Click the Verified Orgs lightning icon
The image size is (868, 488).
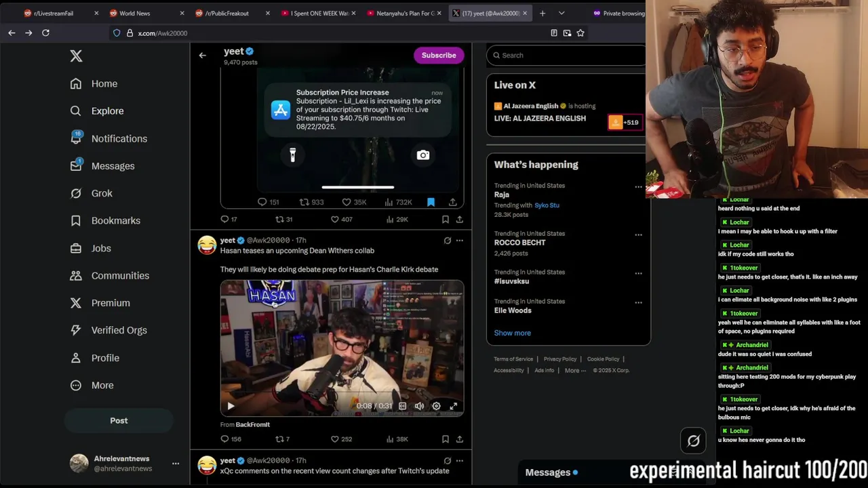coord(76,330)
